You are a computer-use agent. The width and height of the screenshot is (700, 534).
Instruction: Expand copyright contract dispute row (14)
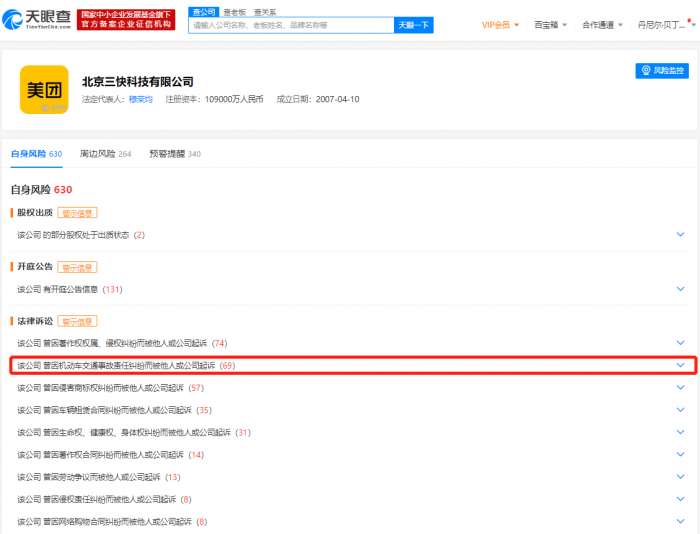pos(680,455)
